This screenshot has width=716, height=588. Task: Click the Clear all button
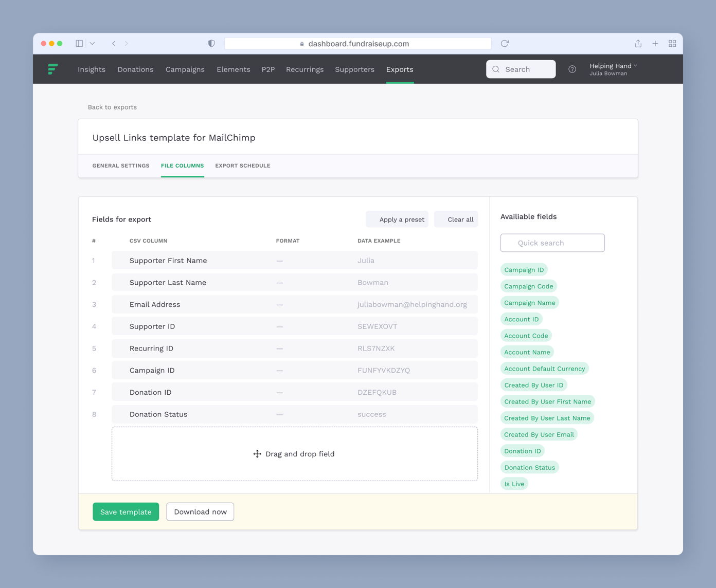point(456,219)
